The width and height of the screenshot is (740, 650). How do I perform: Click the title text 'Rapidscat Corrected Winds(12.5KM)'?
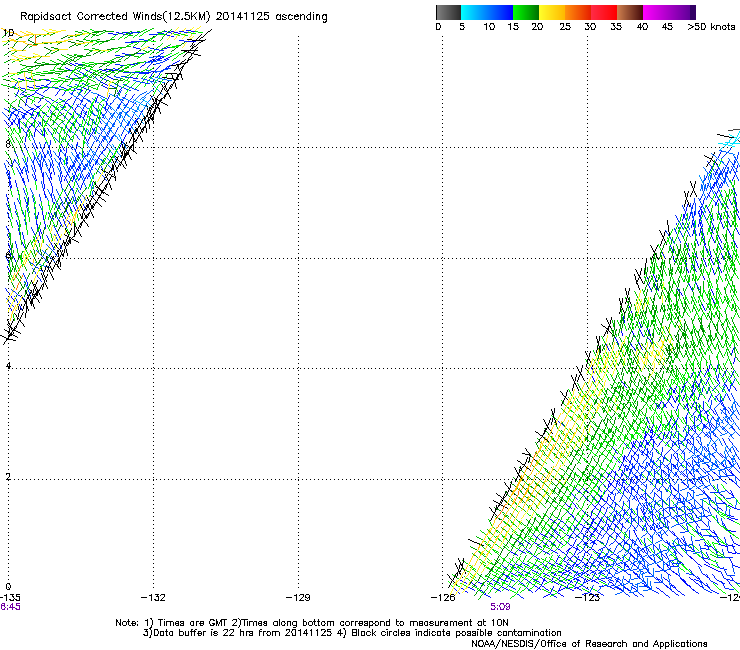point(115,17)
